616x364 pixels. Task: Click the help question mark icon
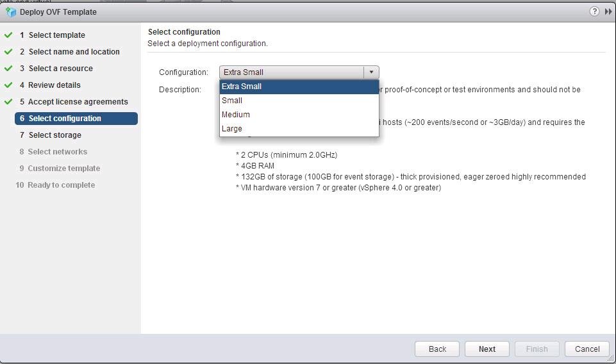coord(594,12)
